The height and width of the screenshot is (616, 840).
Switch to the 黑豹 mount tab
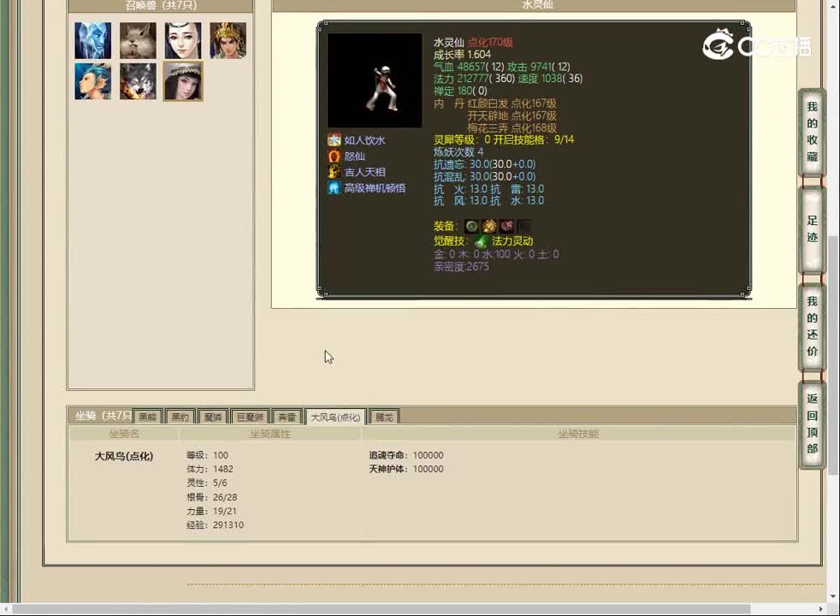[x=180, y=417]
